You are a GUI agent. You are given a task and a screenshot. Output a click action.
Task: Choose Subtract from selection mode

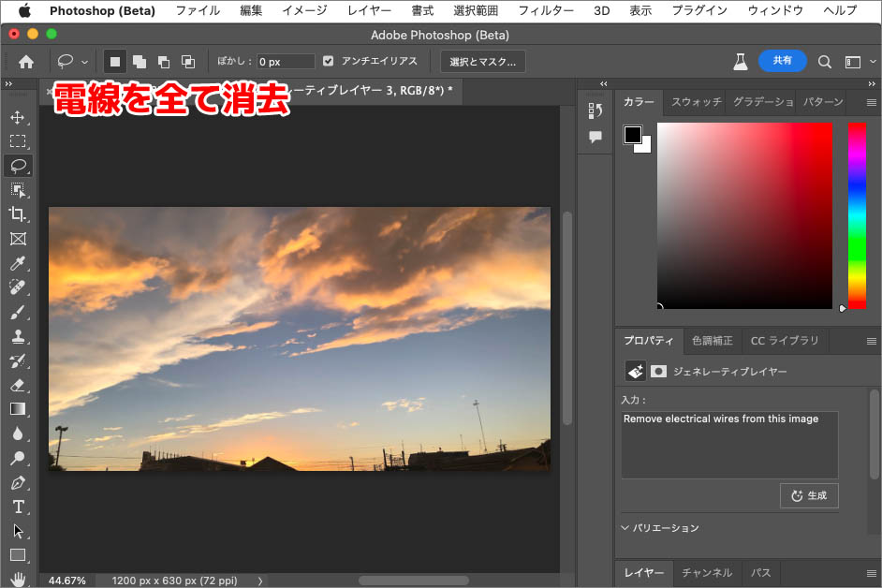(164, 62)
